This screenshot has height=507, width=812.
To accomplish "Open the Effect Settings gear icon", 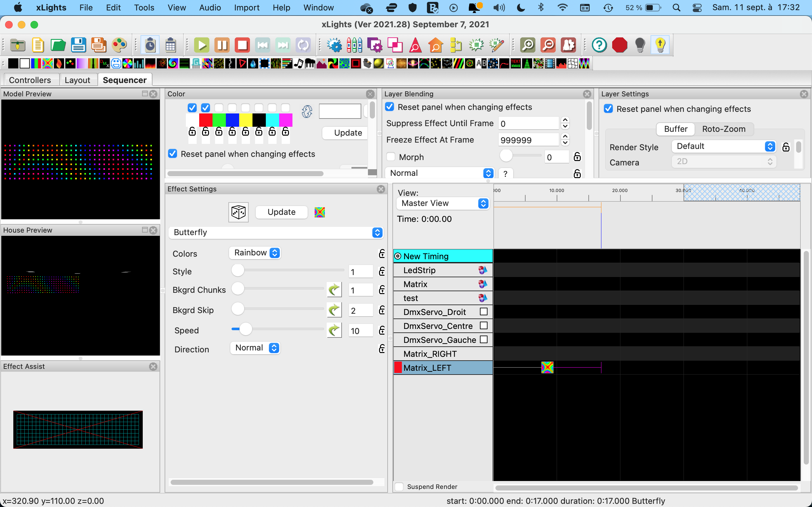I will [x=334, y=45].
